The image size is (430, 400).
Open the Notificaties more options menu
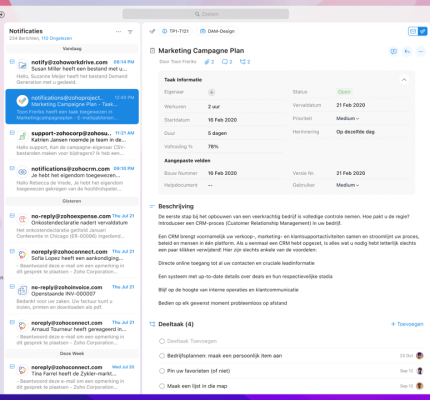point(118,32)
